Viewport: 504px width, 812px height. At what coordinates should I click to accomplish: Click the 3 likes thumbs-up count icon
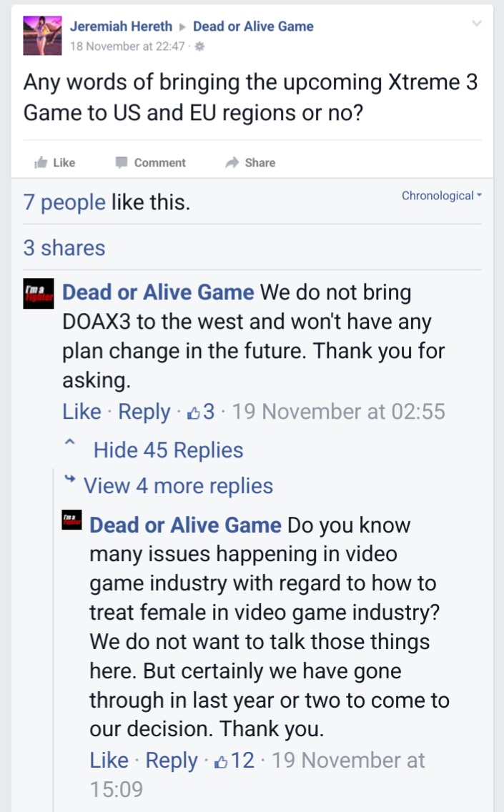click(x=193, y=412)
